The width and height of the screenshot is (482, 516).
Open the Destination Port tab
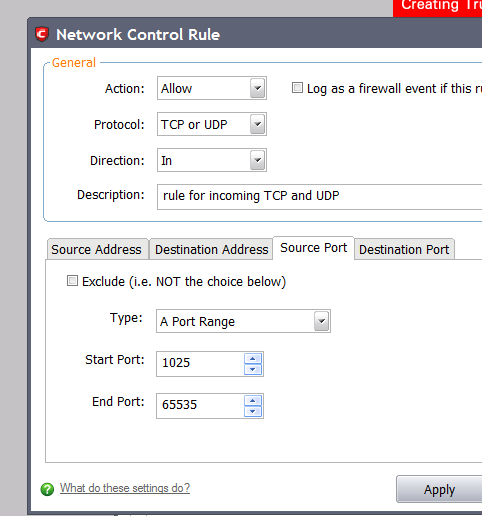click(404, 249)
